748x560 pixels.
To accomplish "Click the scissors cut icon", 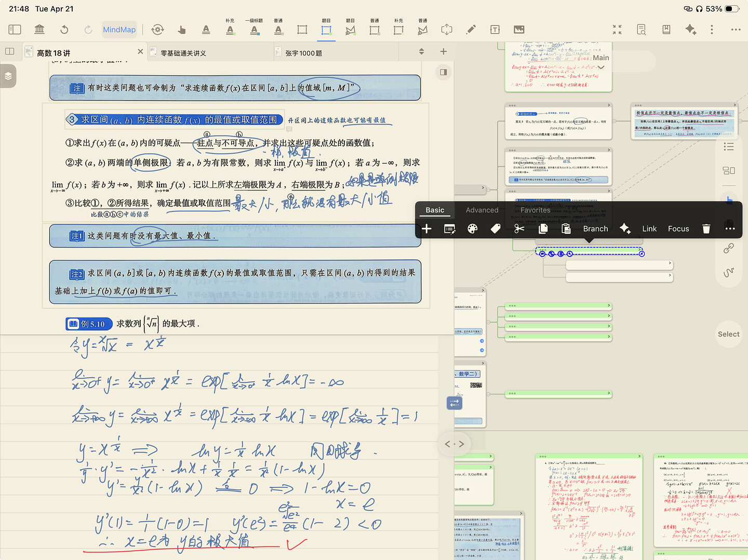I will (x=519, y=229).
